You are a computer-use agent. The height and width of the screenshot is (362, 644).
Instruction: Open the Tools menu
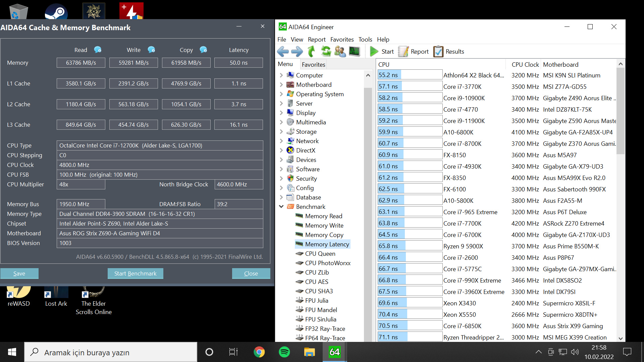365,40
